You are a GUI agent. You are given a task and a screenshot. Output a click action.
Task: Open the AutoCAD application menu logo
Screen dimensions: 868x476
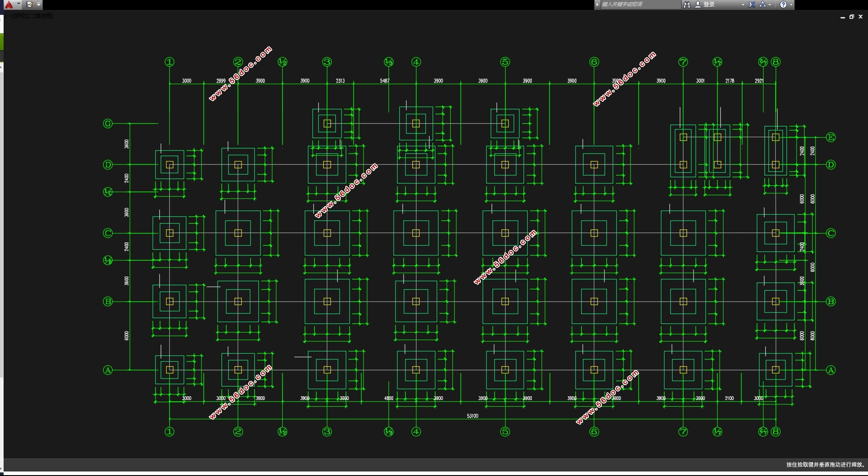tap(9, 4)
